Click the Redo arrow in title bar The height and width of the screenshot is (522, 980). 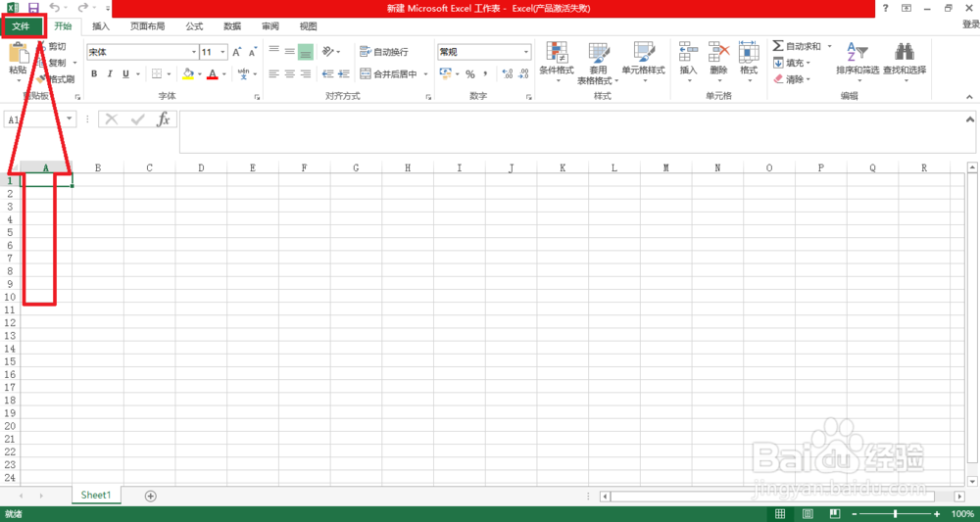point(83,8)
